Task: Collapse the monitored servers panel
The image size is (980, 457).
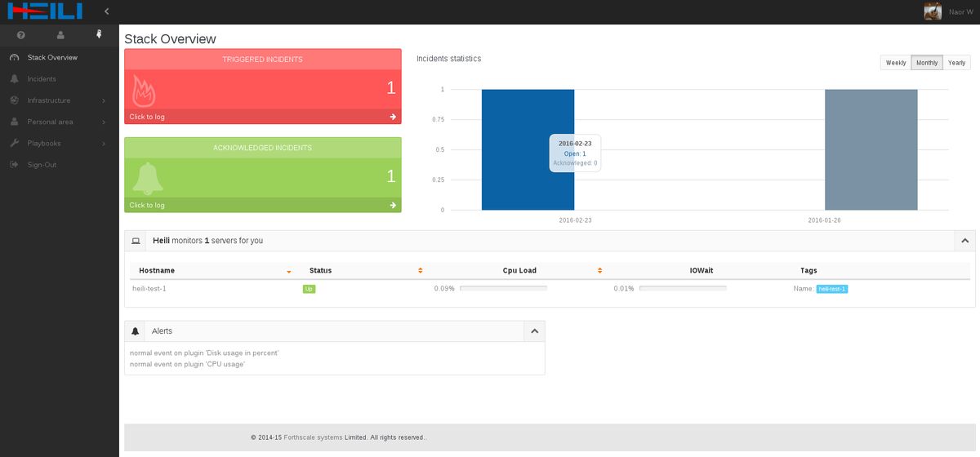Action: pos(964,241)
